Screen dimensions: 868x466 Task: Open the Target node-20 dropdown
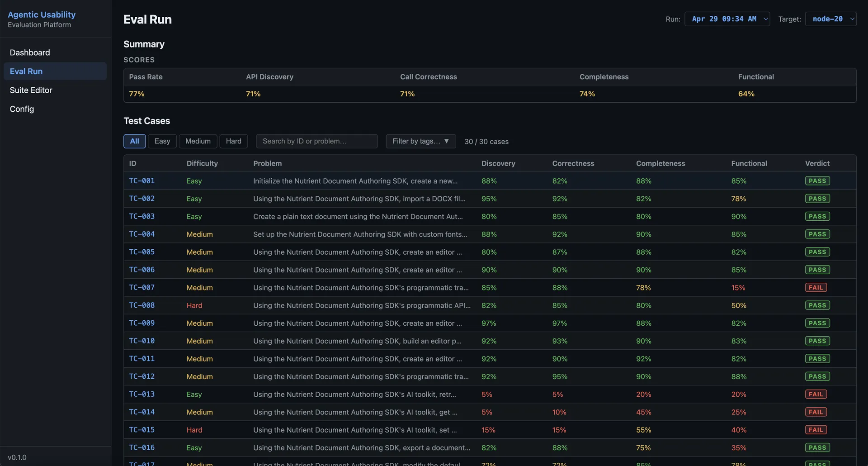830,19
